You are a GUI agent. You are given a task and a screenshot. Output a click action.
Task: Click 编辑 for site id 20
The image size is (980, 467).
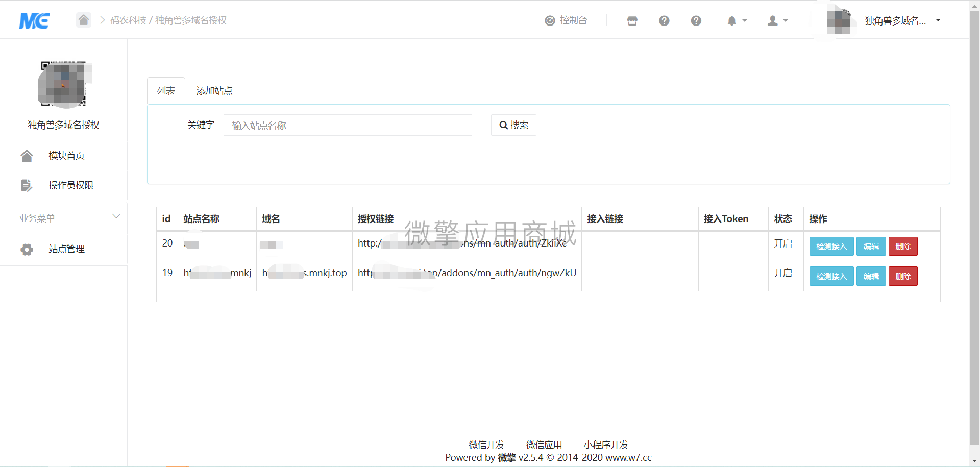pyautogui.click(x=871, y=247)
